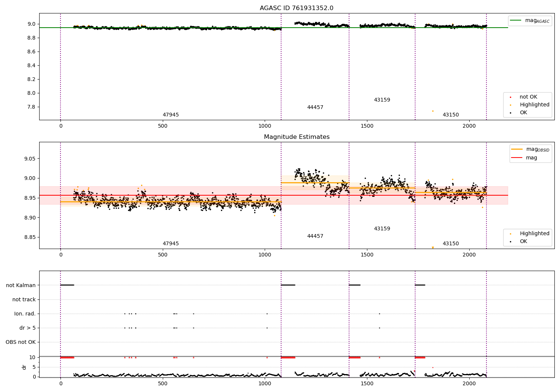
Task: Click x-axis tick "1000" under the top plot
Action: coord(265,126)
